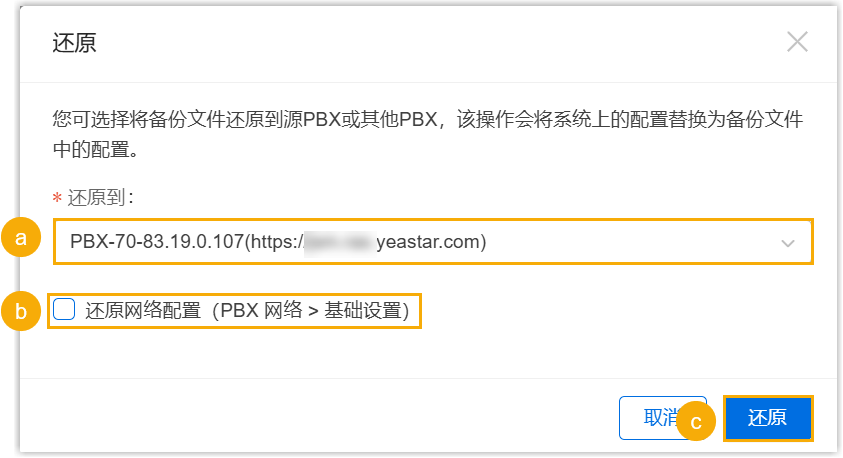Screen dimensions: 843x458
Task: Click the red required asterisk before 还原到
Action: [57, 198]
